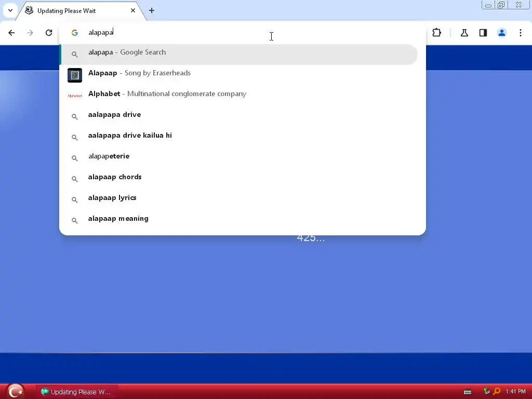The width and height of the screenshot is (532, 399).
Task: Open the Start button on taskbar
Action: coord(15,392)
